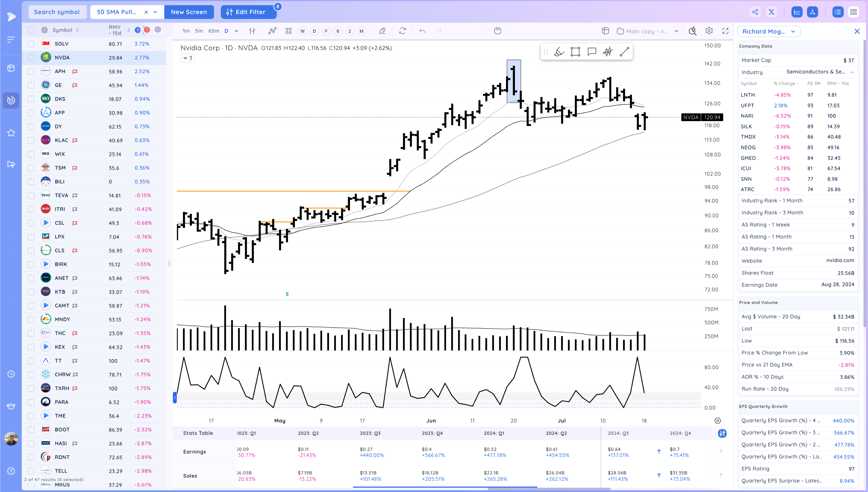Click the Search symbol field

(57, 12)
